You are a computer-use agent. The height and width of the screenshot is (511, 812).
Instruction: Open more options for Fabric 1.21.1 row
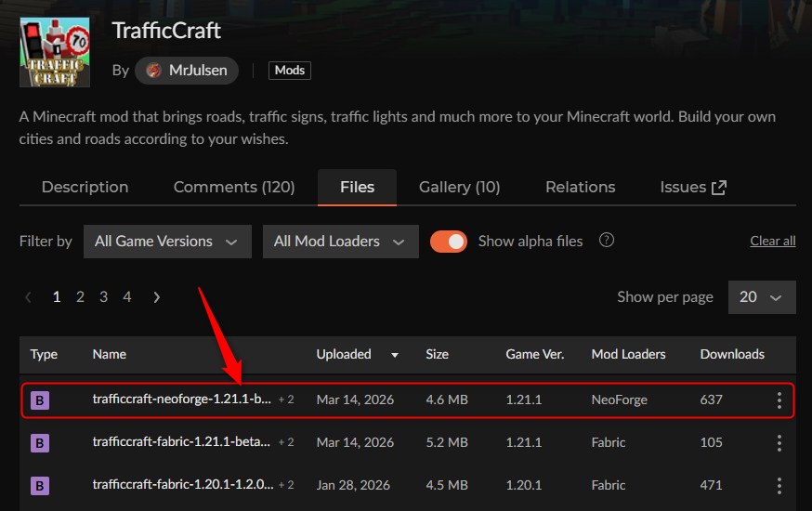(x=779, y=442)
